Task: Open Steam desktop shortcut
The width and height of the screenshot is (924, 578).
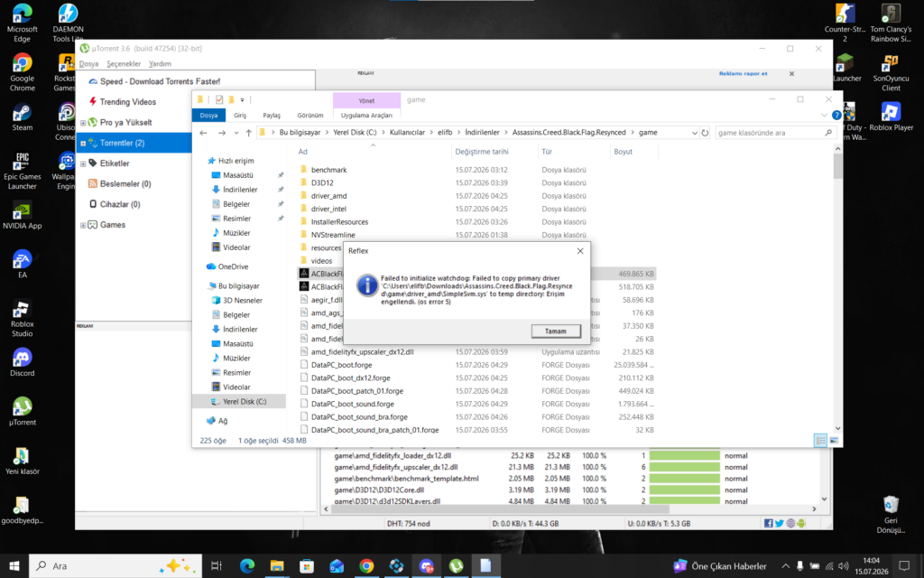Action: coord(22,117)
